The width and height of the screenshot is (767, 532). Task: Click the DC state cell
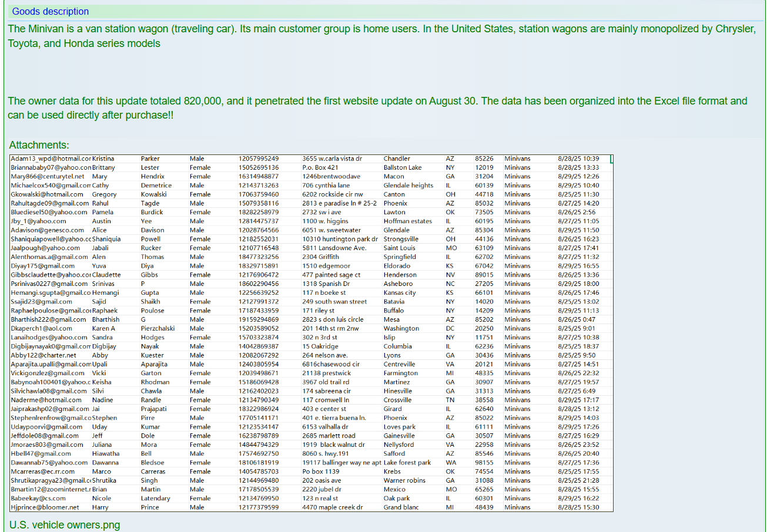click(x=450, y=328)
